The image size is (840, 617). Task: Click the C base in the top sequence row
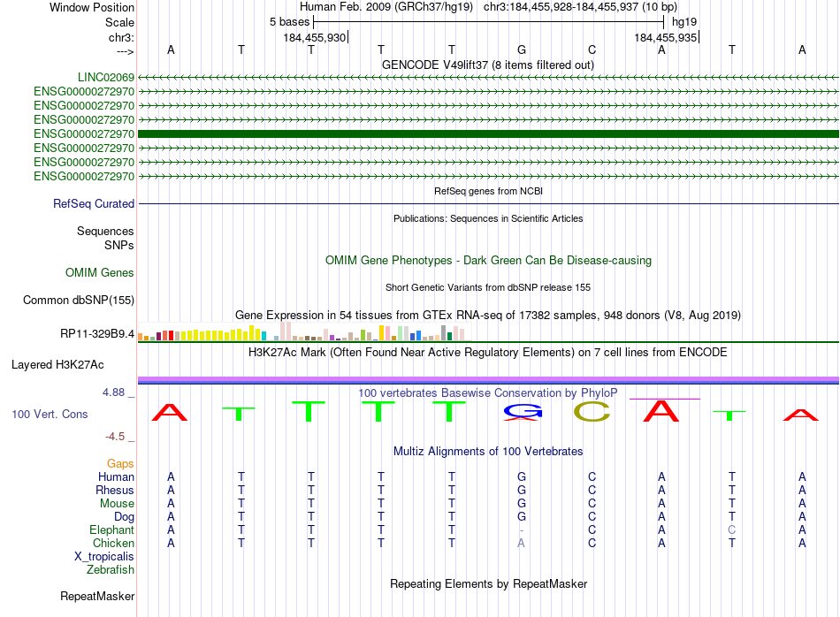coord(592,50)
